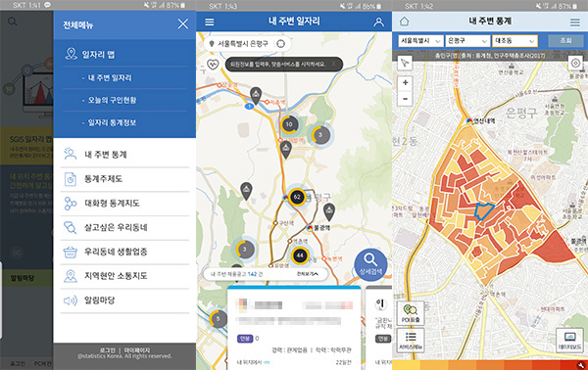Image resolution: width=588 pixels, height=370 pixels.
Task: Zoom out with the minus button
Action: tap(405, 99)
